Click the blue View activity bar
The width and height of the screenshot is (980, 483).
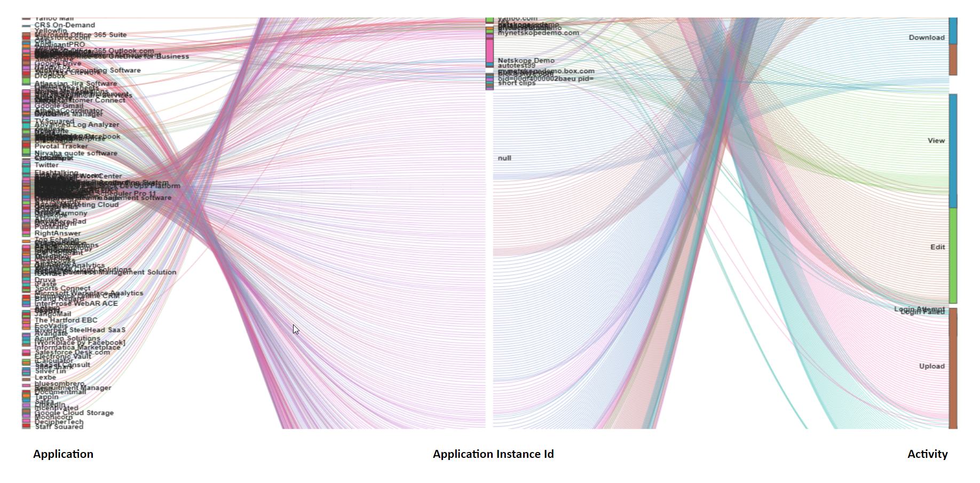coord(953,150)
